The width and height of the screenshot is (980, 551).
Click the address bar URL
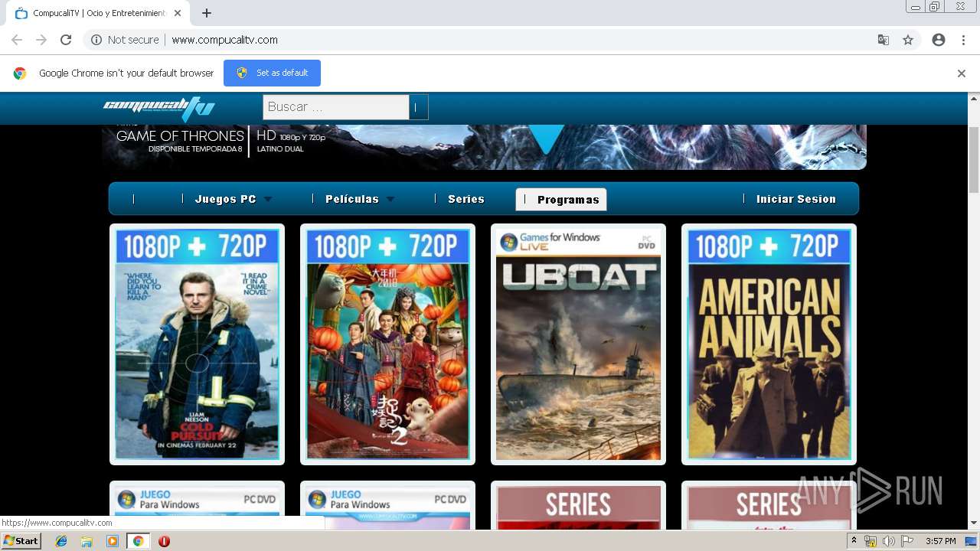coord(224,40)
